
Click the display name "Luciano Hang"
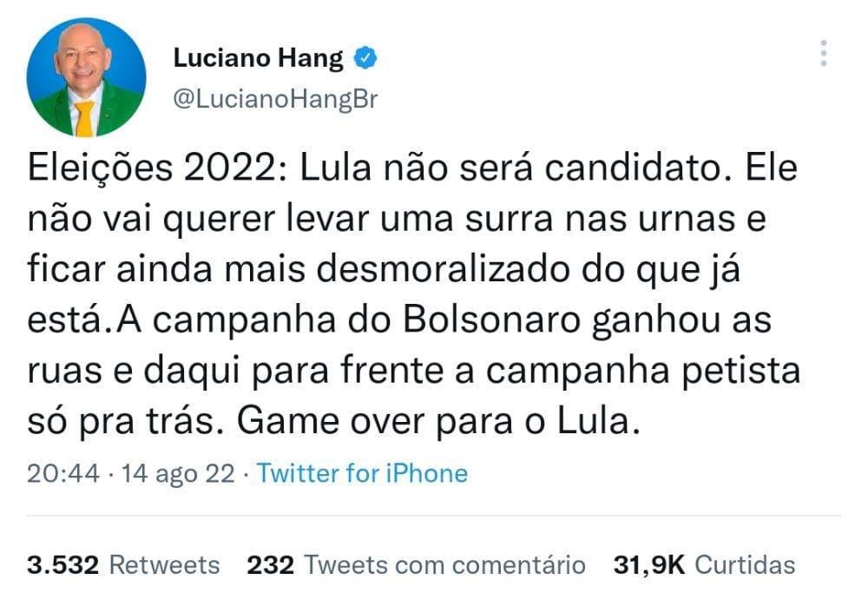258,59
